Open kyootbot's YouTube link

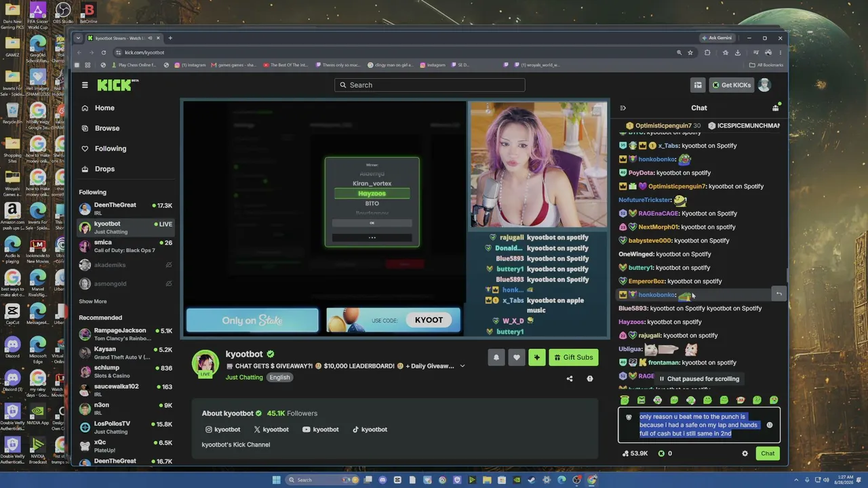coord(321,430)
